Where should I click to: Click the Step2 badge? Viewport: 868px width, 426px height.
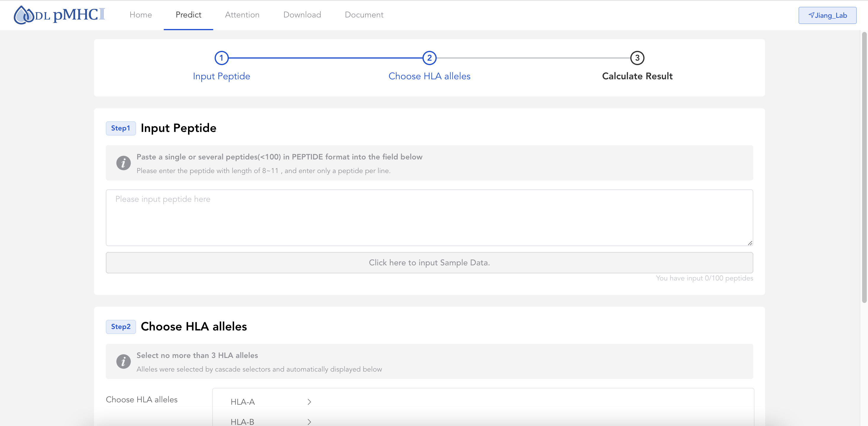point(121,327)
